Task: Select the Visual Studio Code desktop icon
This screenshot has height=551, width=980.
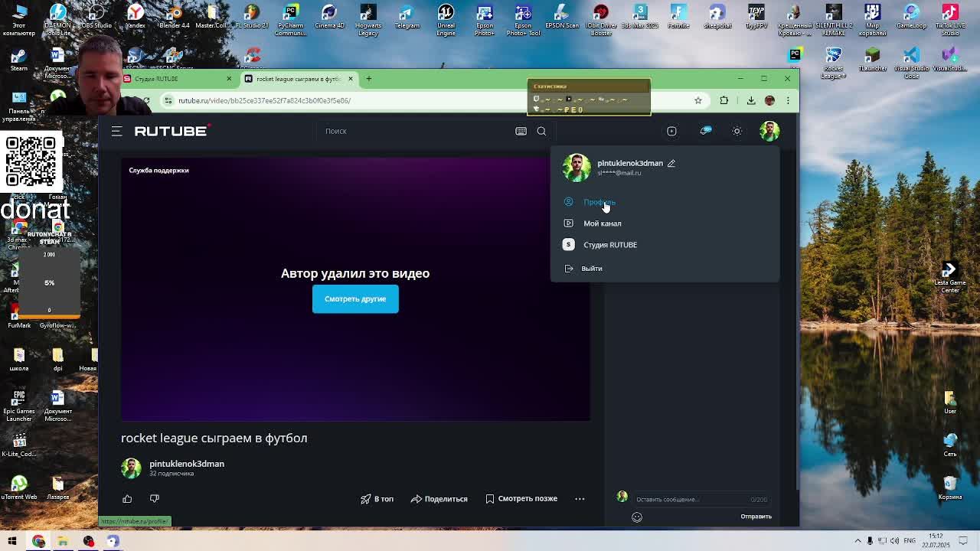Action: pos(911,64)
